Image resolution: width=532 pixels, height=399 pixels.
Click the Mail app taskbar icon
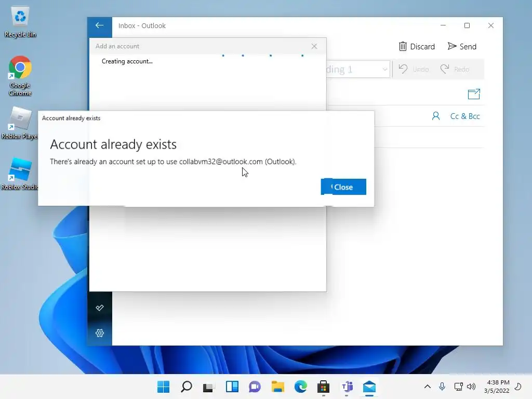click(369, 387)
